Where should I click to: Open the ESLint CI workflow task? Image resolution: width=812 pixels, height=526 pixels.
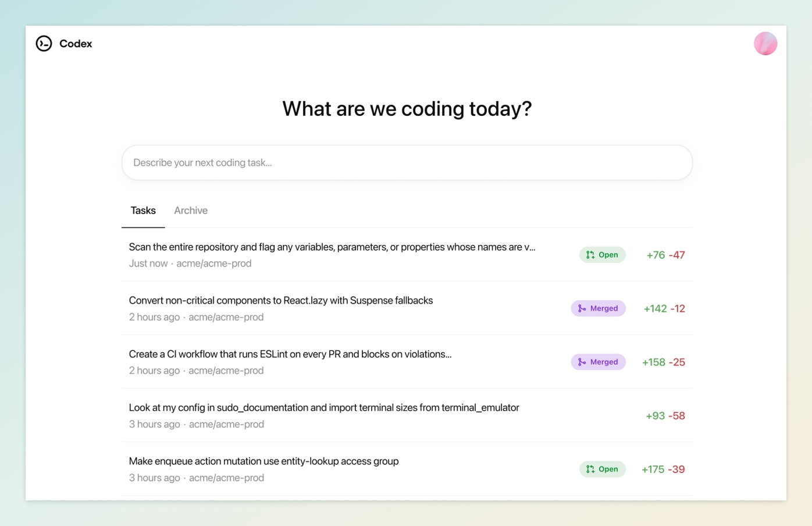pos(407,362)
